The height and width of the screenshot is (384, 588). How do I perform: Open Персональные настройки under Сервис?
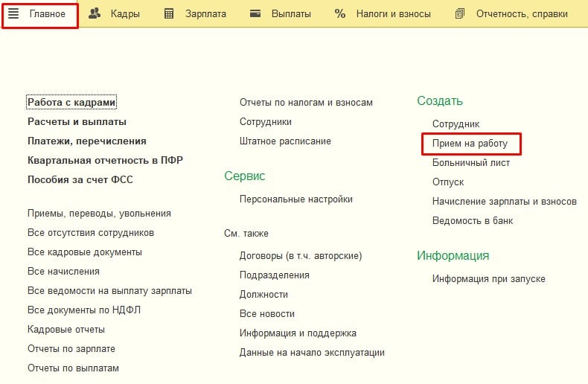click(x=295, y=199)
